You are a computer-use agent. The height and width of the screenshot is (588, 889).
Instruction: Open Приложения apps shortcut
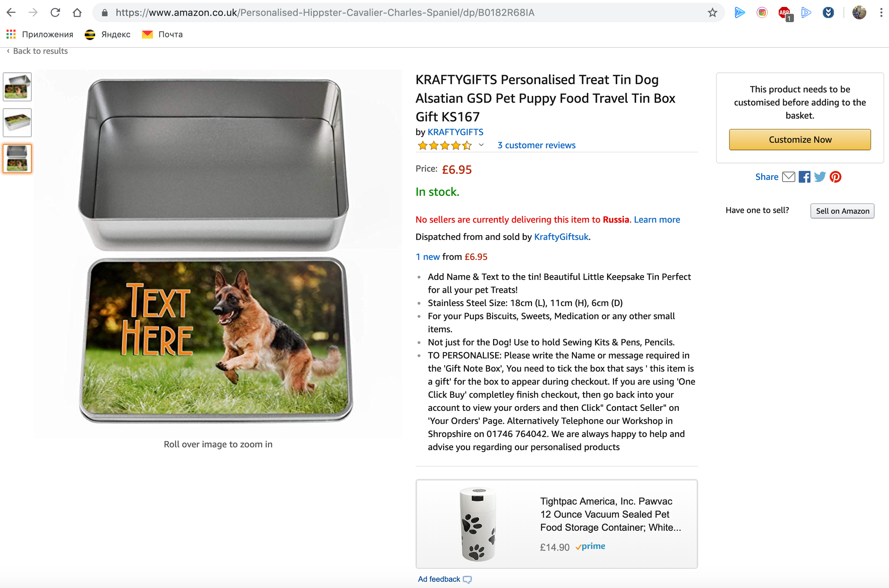point(40,34)
